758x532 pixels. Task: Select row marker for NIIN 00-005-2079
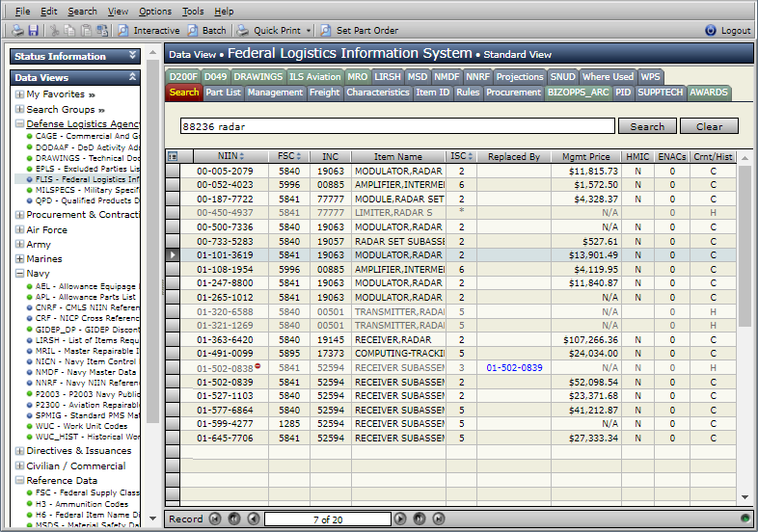pyautogui.click(x=173, y=171)
